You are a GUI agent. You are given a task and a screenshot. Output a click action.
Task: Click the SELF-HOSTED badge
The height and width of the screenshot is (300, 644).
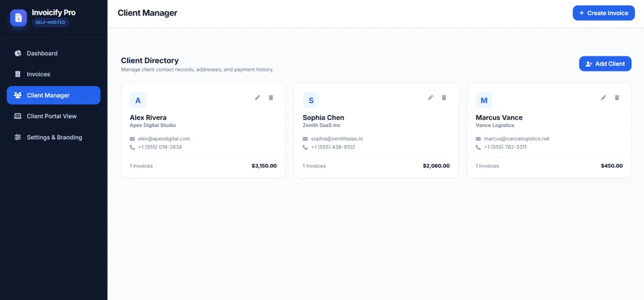(50, 23)
